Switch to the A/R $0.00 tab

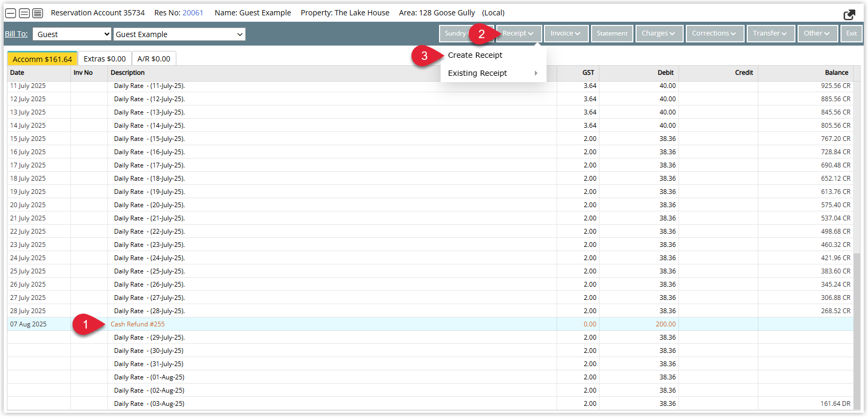coord(154,59)
